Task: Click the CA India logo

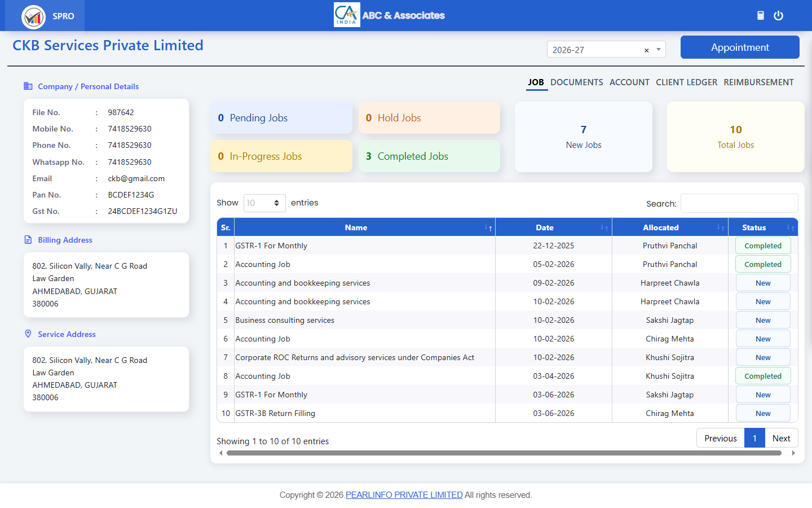Action: 347,15
